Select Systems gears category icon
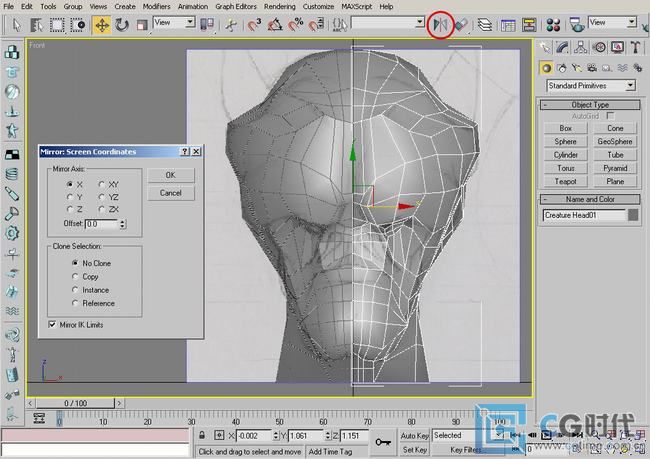This screenshot has height=459, width=650. (x=637, y=68)
